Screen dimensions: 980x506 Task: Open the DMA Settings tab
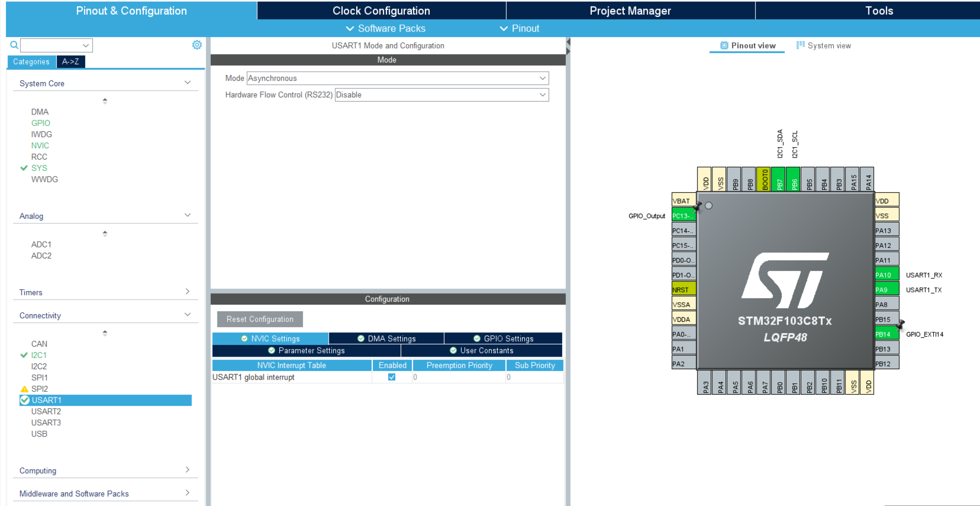pos(387,339)
